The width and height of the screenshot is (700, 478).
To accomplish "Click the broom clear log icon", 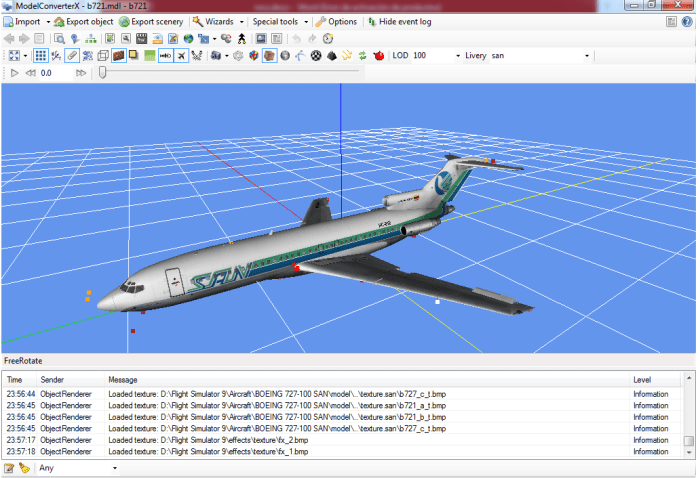I will pos(24,468).
